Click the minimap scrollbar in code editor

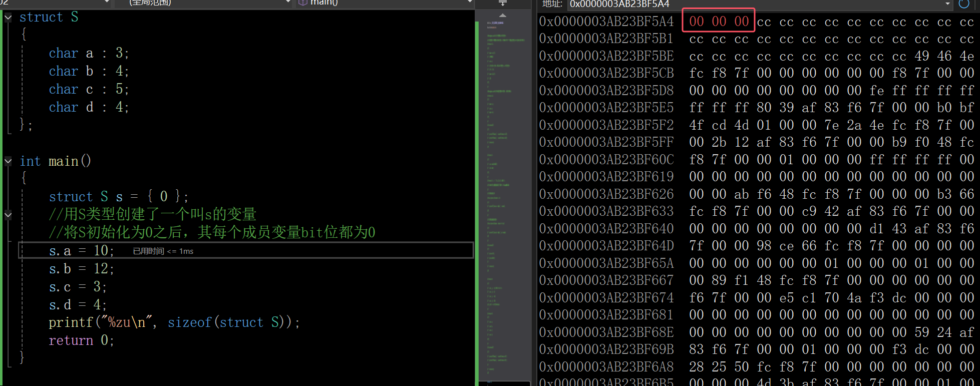point(502,200)
